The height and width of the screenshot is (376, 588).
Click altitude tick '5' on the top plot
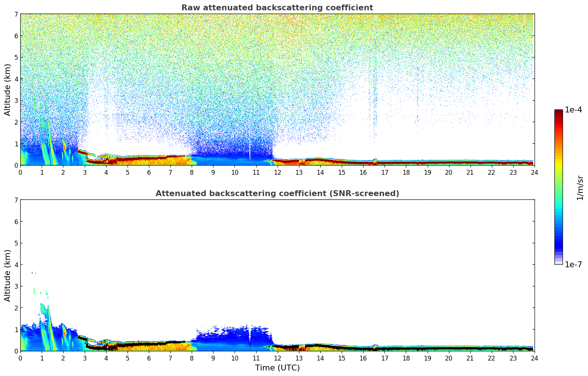pos(16,57)
